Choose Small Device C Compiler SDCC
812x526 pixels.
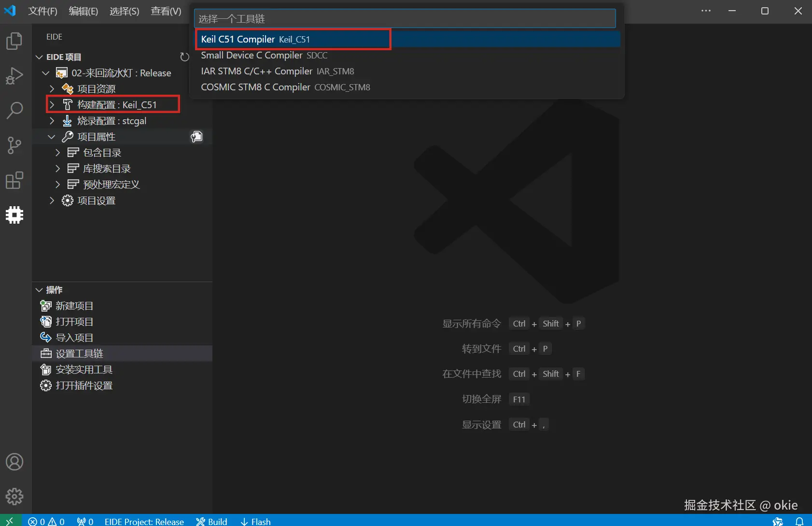click(x=407, y=55)
